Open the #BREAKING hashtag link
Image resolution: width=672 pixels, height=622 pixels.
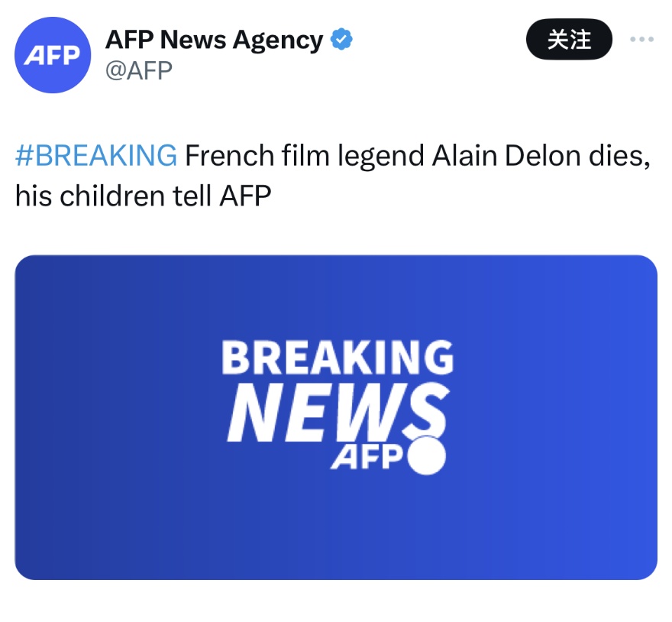[x=95, y=156]
